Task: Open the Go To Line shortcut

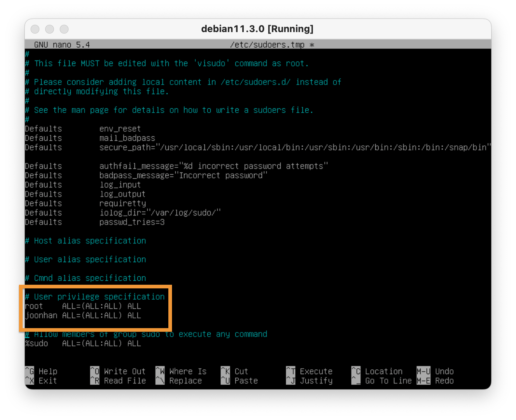Action: [x=381, y=381]
